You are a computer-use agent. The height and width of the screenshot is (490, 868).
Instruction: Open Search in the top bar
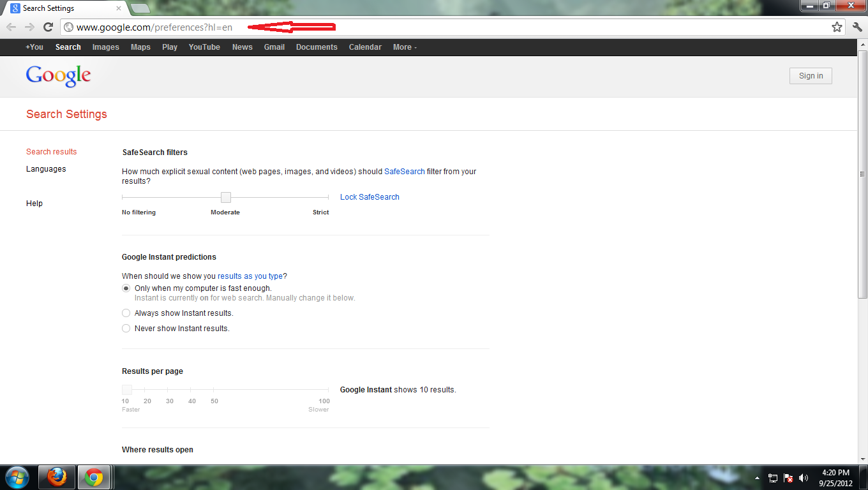68,47
